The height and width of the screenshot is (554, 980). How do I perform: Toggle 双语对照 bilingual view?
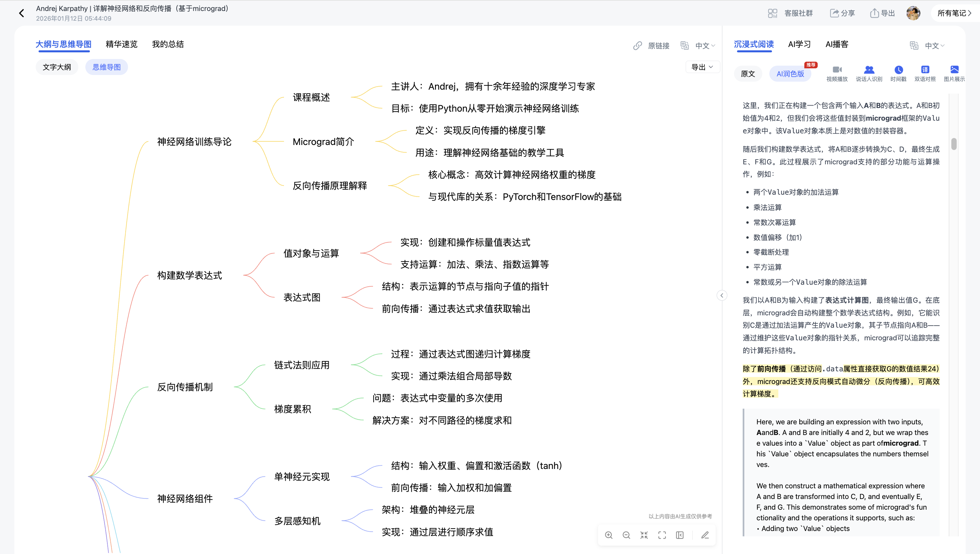pyautogui.click(x=925, y=73)
